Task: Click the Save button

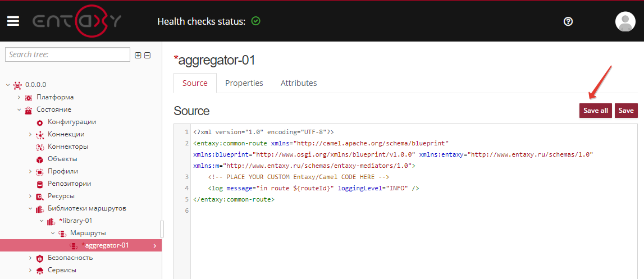Action: 626,111
